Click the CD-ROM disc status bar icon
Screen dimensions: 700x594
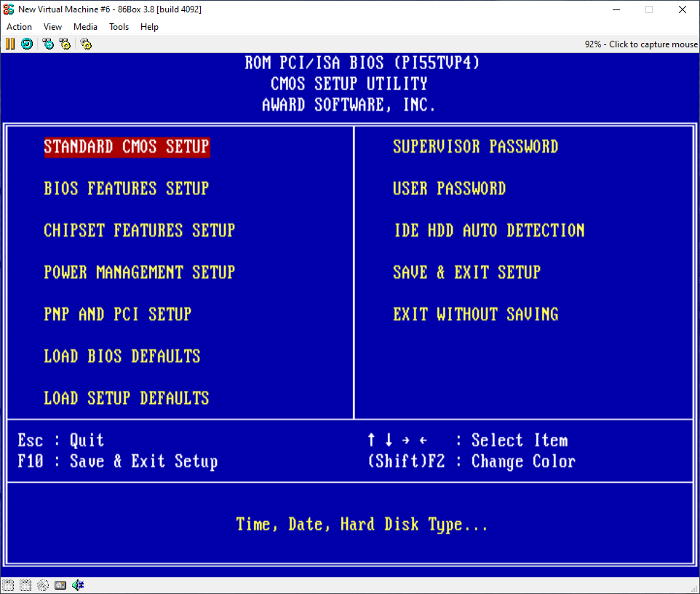tap(43, 585)
